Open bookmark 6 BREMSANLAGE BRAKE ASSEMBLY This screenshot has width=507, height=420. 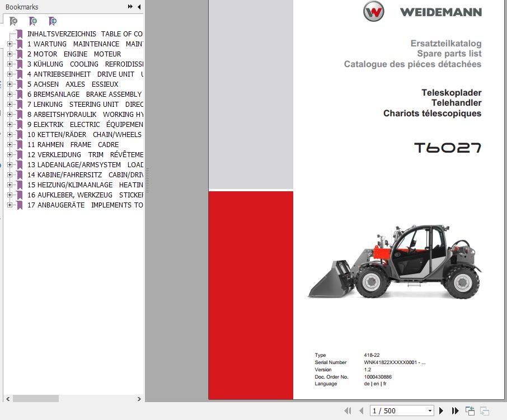(84, 95)
